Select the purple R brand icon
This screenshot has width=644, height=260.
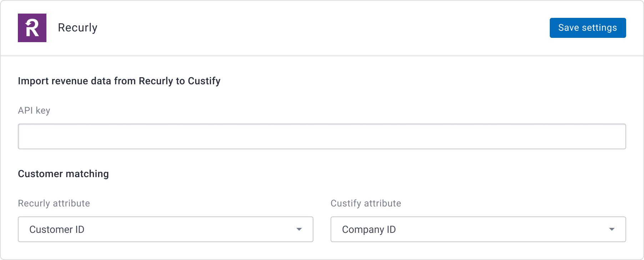[32, 28]
